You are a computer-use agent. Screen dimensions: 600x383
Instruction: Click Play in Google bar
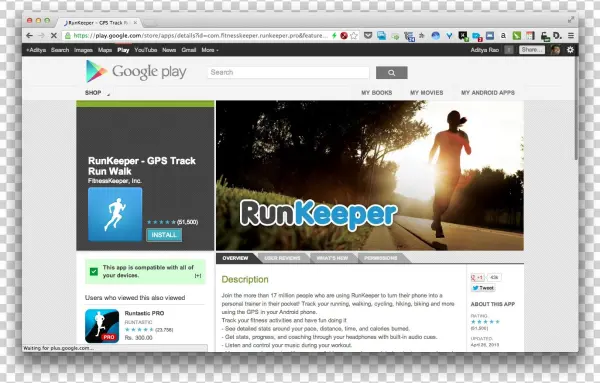click(123, 50)
